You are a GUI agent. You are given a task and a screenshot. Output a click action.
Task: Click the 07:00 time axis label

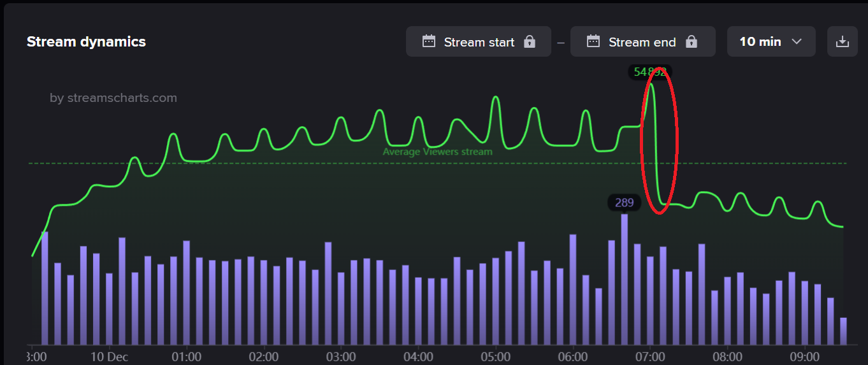(650, 356)
